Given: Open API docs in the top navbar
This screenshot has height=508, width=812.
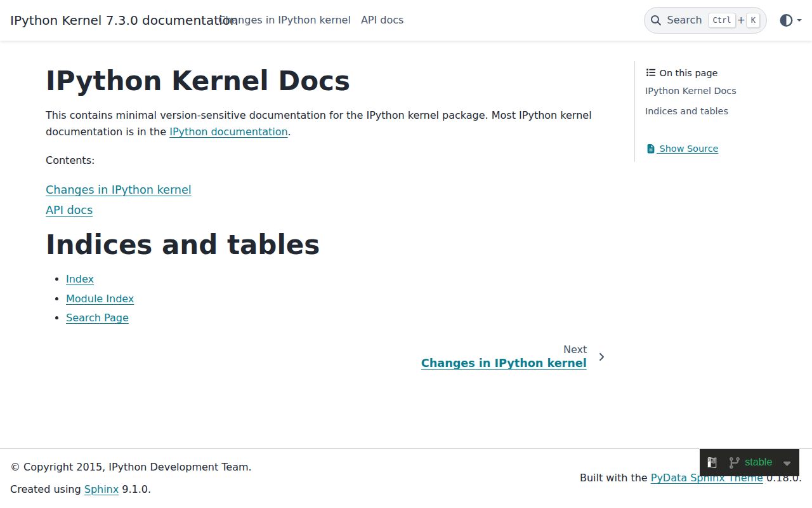Looking at the screenshot, I should [382, 20].
